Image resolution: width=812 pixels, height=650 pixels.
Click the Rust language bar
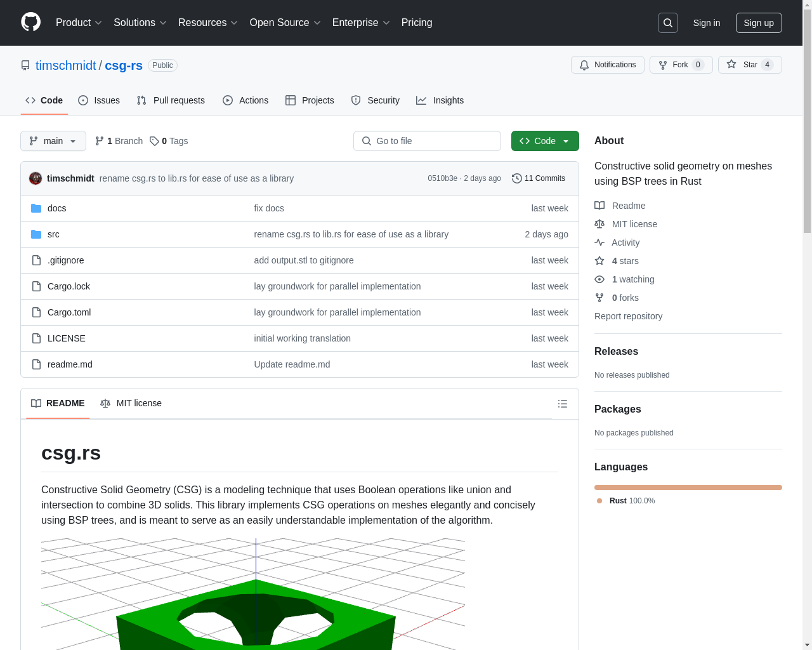[x=688, y=487]
